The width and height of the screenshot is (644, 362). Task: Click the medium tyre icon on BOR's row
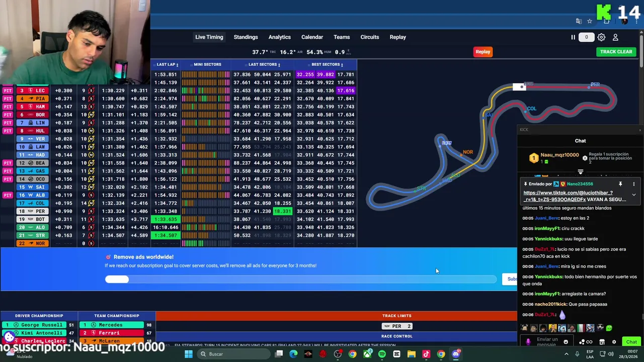[x=91, y=115]
